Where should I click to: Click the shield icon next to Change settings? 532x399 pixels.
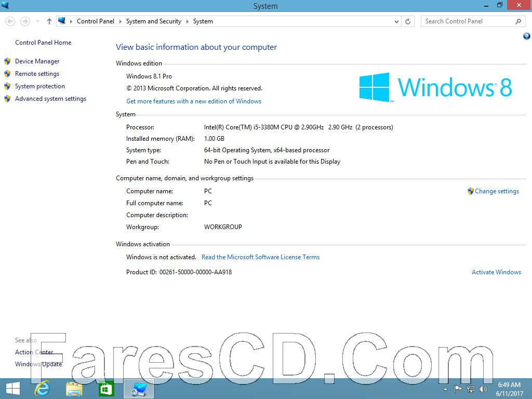tap(471, 191)
